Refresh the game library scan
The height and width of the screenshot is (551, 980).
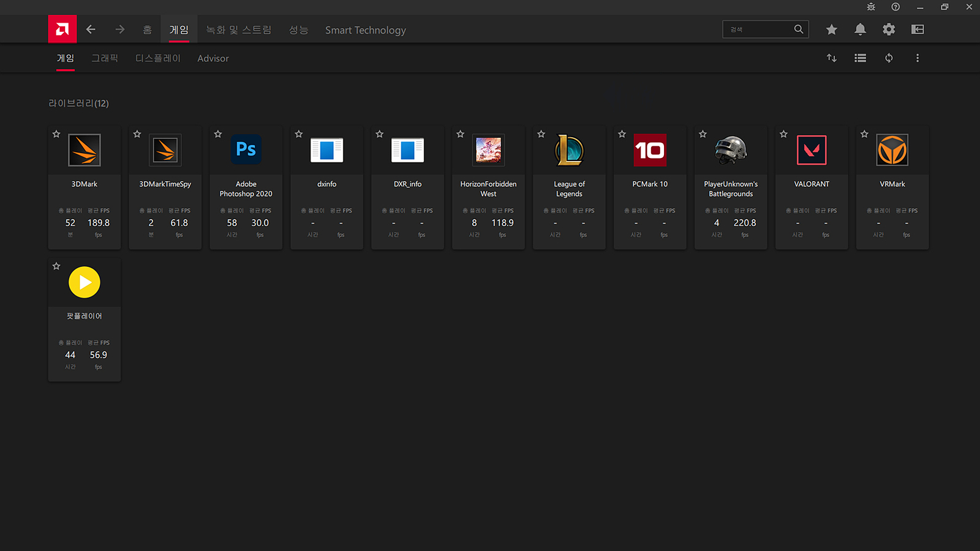[x=889, y=58]
